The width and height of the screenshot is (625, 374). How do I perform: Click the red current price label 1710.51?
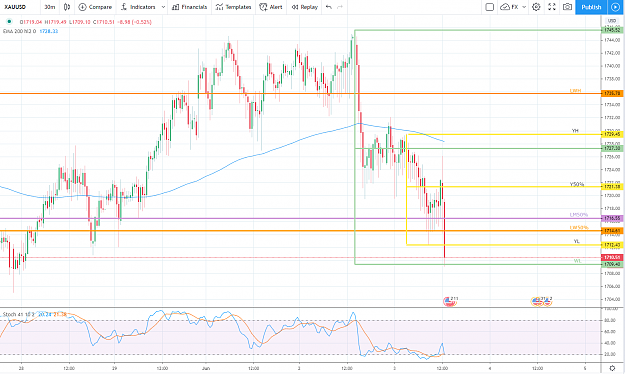(612, 258)
